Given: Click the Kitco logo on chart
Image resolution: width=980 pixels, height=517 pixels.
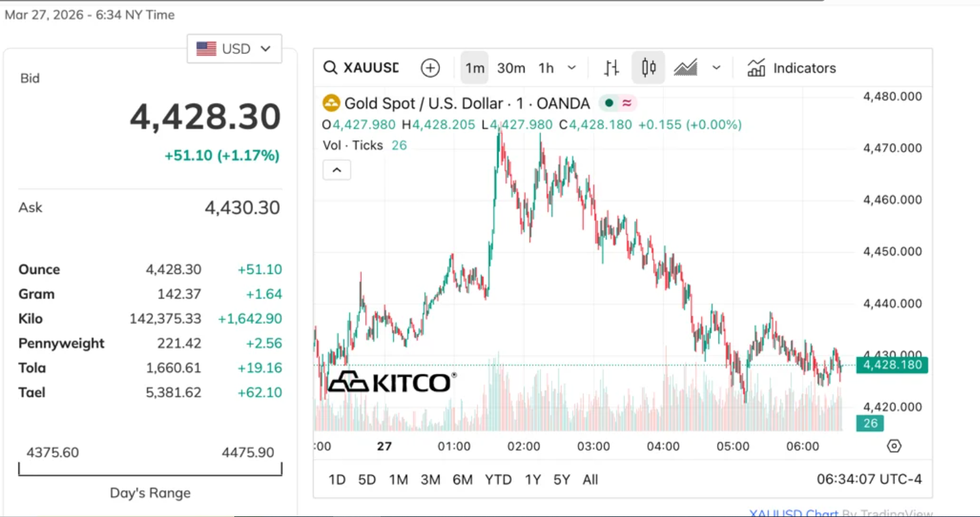Looking at the screenshot, I should click(392, 382).
